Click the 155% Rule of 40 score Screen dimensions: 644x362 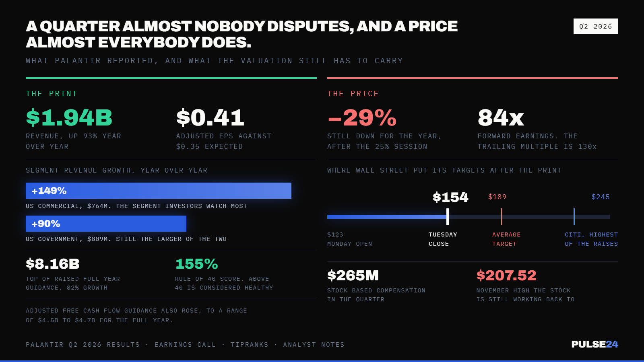(x=196, y=264)
